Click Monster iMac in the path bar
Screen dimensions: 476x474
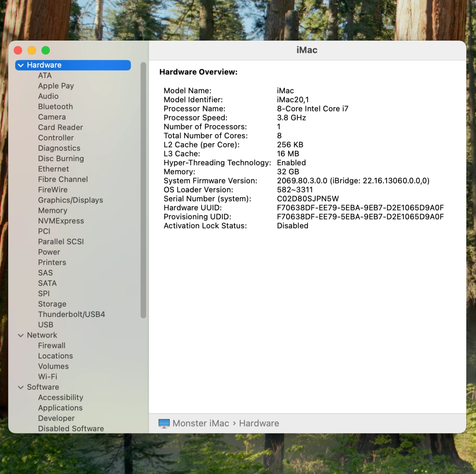201,423
